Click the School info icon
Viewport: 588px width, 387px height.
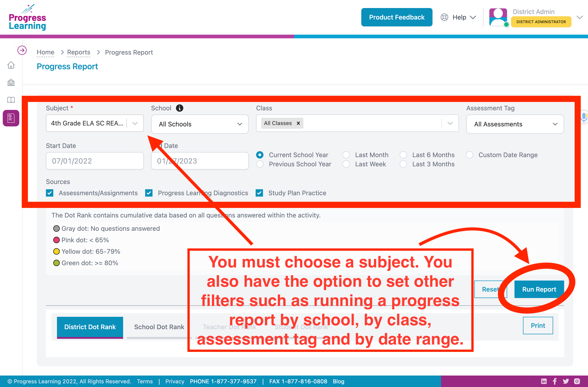(x=180, y=108)
